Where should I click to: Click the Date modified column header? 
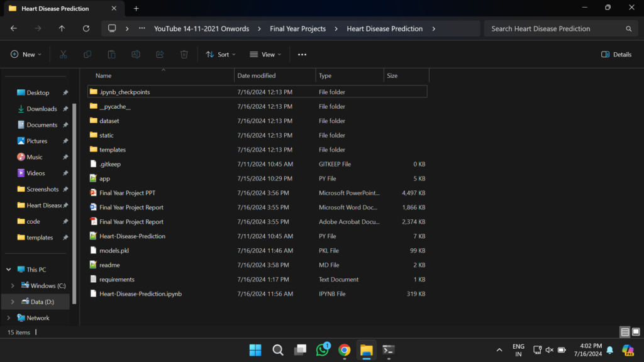click(x=256, y=75)
